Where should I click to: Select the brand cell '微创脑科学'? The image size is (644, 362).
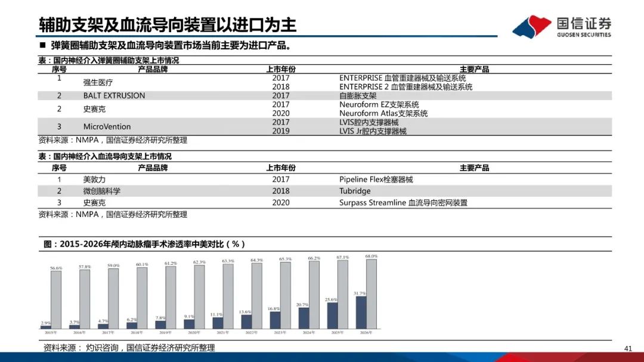[x=101, y=191]
